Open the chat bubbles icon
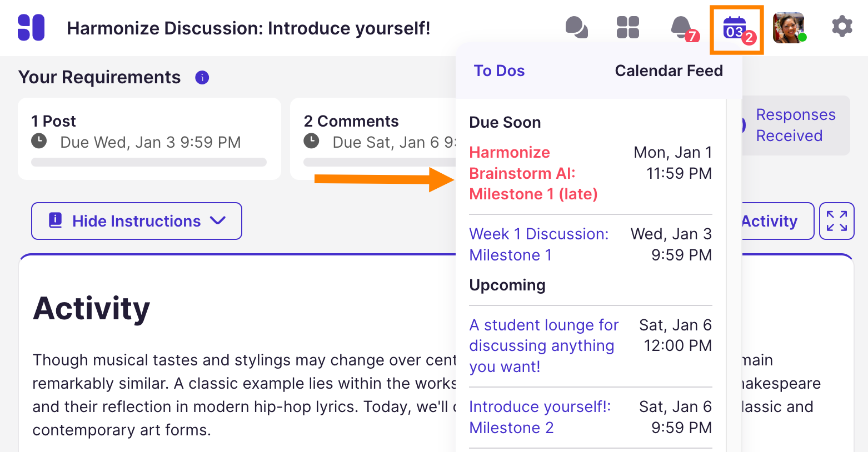 tap(576, 27)
